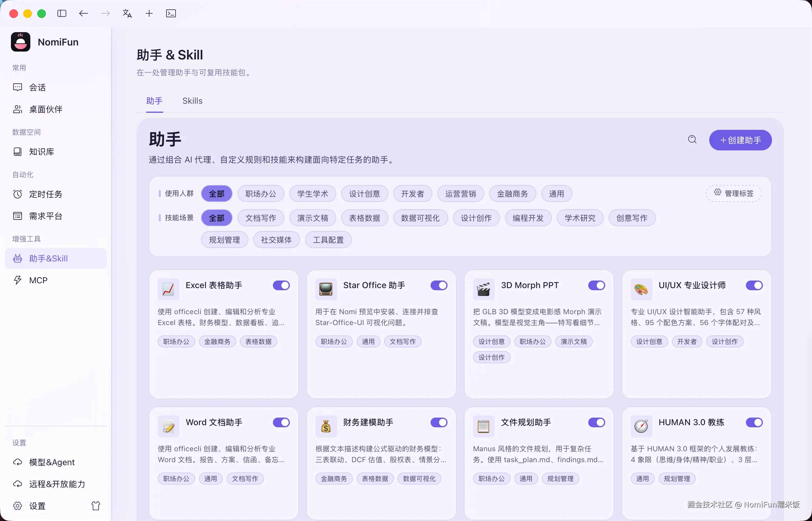Filter by 演示文稿 scenario

pos(313,218)
